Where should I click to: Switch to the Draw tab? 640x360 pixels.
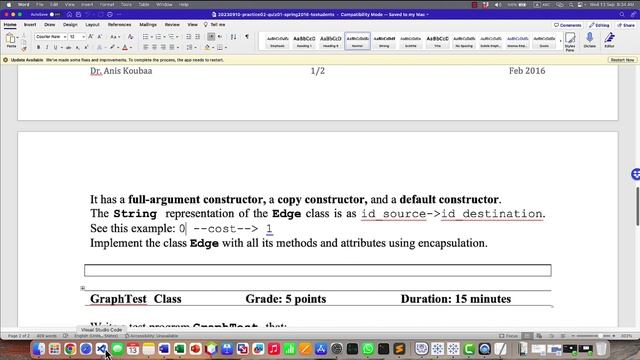(x=49, y=25)
